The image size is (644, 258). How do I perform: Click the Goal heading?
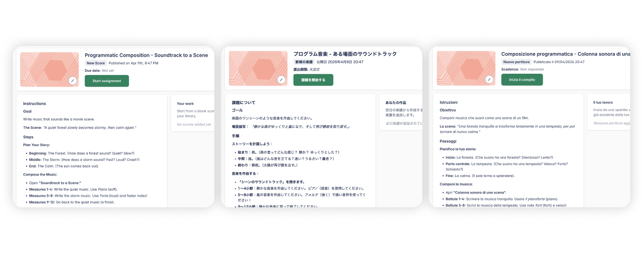28,111
